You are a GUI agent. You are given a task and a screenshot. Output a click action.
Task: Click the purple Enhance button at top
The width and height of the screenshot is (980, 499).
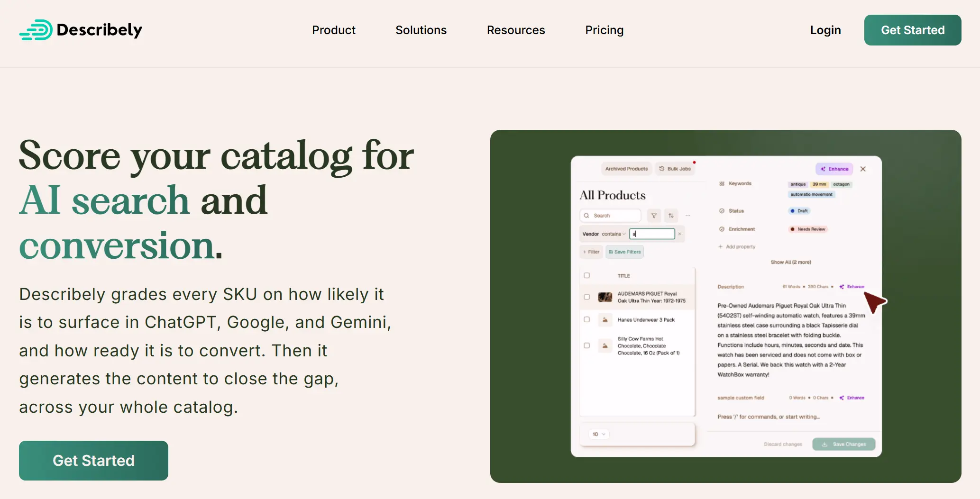[834, 169]
